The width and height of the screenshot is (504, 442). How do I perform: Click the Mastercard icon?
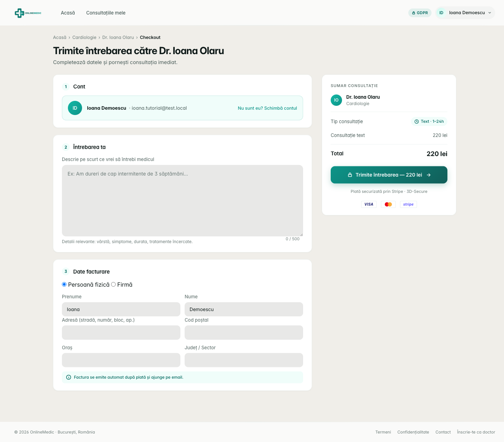coord(388,204)
